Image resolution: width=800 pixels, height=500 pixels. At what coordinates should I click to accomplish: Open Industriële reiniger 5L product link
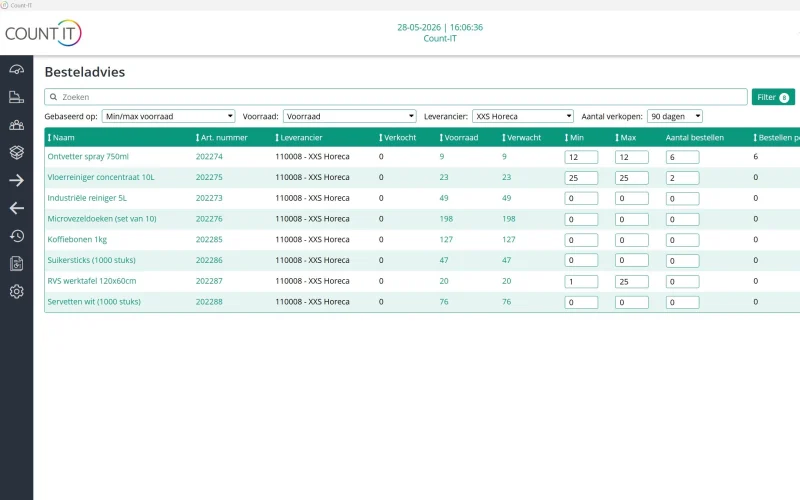point(87,198)
